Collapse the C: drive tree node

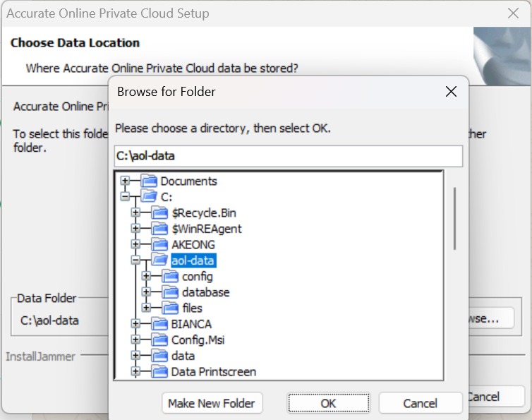pyautogui.click(x=125, y=197)
